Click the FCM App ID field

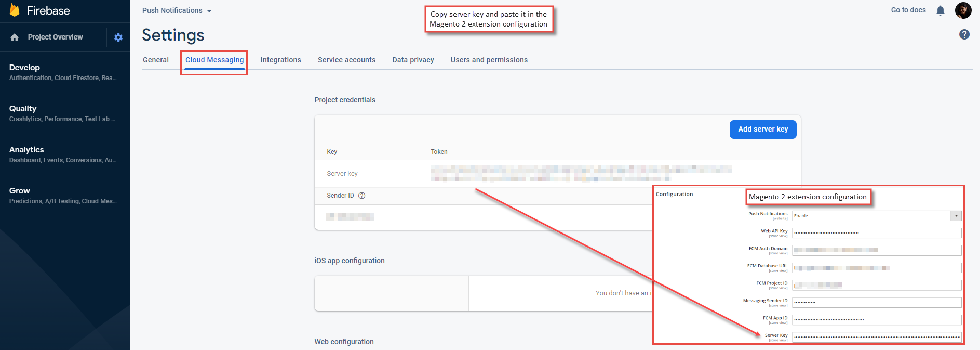coord(877,320)
